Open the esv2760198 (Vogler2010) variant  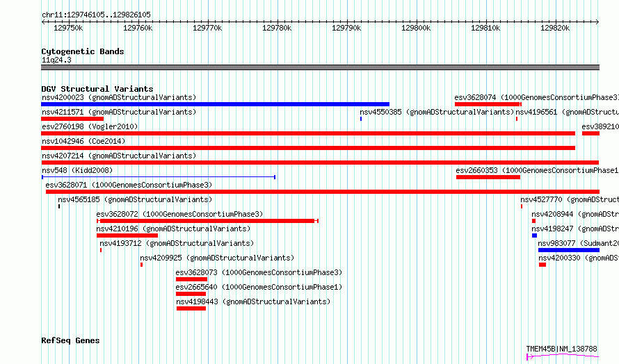click(90, 126)
